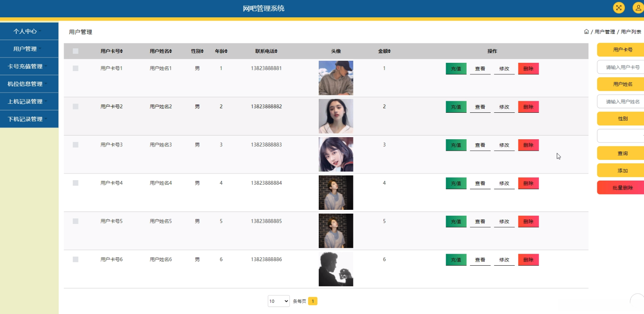Select all rows with the header checkbox

coord(76,51)
